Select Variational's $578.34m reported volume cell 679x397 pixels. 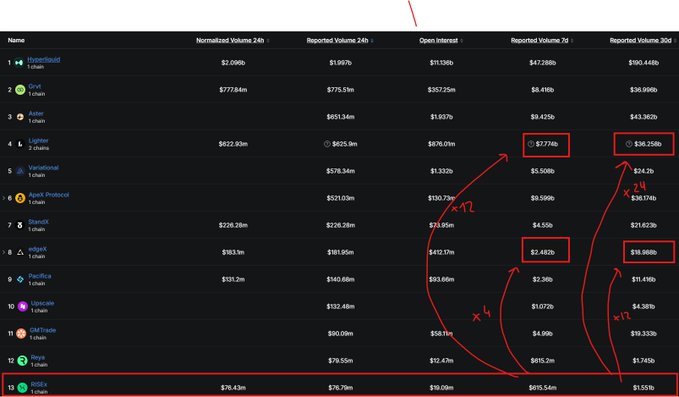[340, 171]
